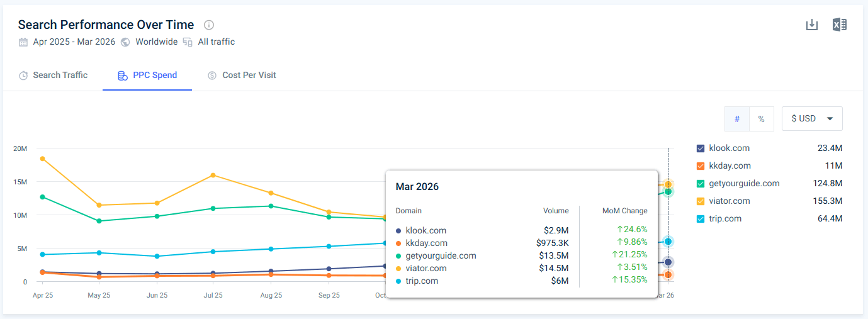Toggle trip.com legend checkbox
868x319 pixels.
click(x=701, y=219)
